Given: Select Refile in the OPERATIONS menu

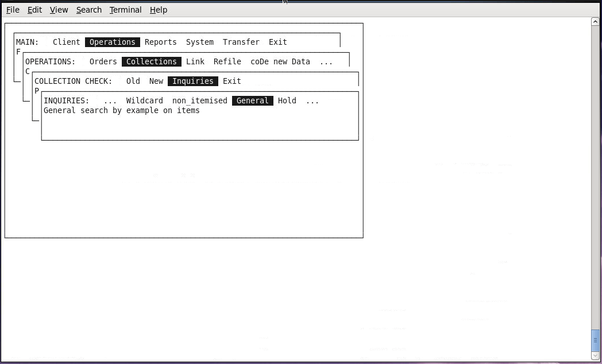Looking at the screenshot, I should [x=227, y=61].
